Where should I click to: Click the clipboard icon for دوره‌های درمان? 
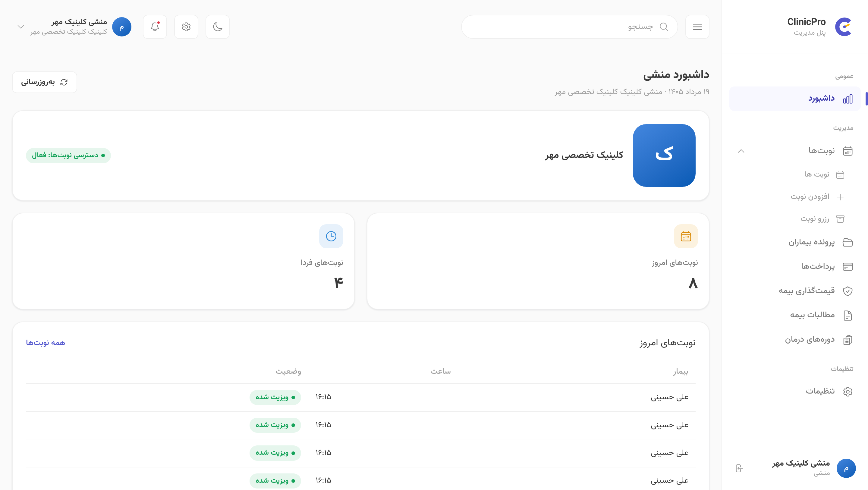pos(848,340)
